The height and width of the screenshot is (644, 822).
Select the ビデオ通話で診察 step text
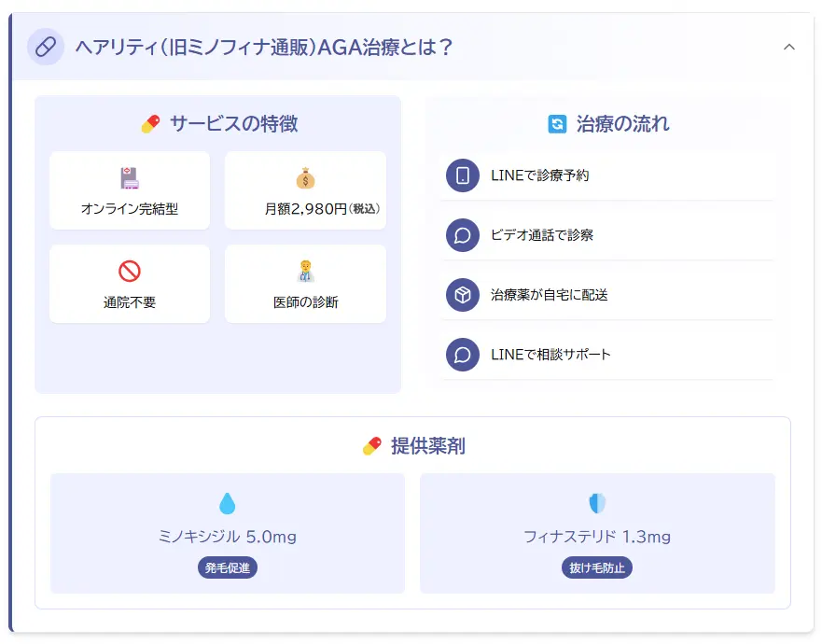point(542,235)
